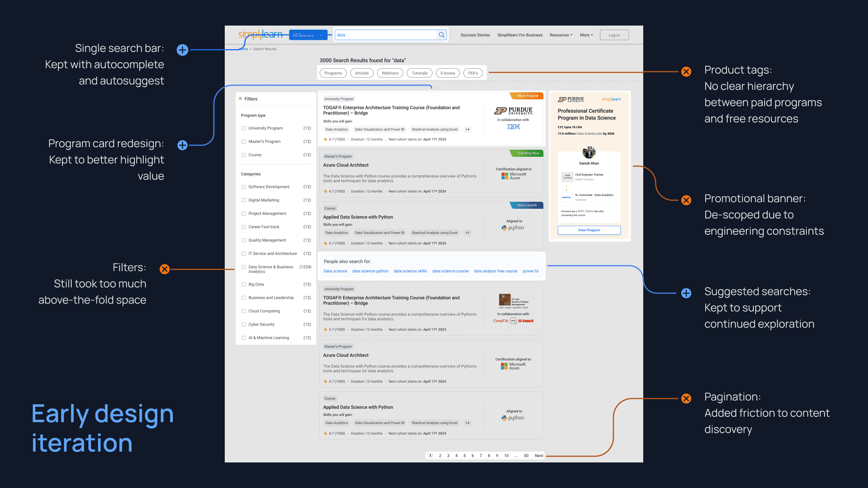Expand the Resources menu
The height and width of the screenshot is (488, 868).
pos(561,35)
